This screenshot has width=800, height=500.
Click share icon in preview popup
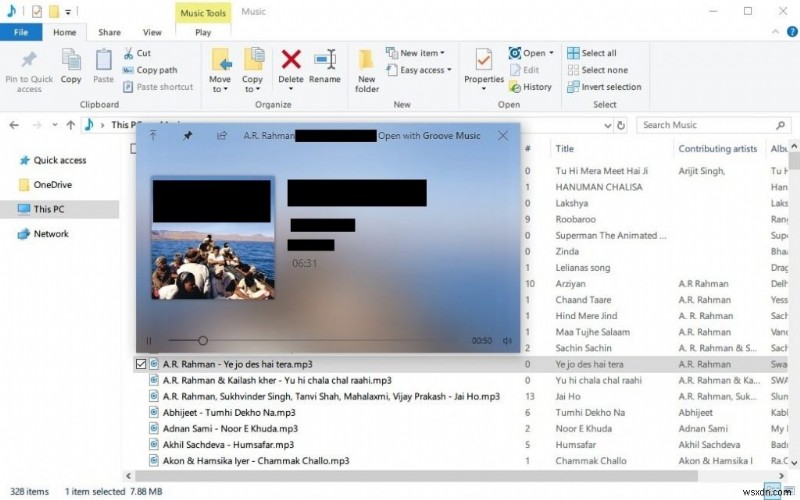(221, 136)
